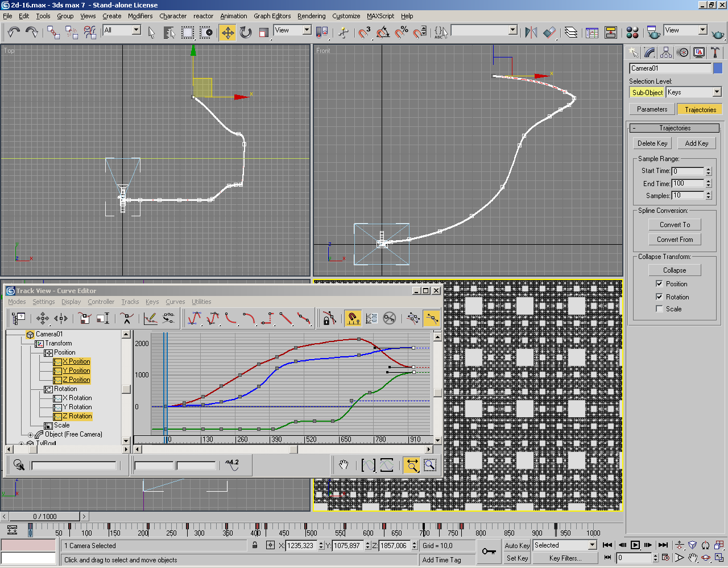The height and width of the screenshot is (568, 728).
Task: Select the Move transform tool
Action: pos(227,32)
